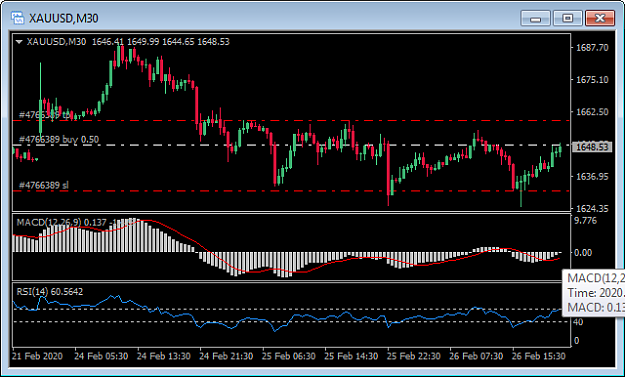Click the RSI(14) 60.5642 indicator label

tap(50, 292)
